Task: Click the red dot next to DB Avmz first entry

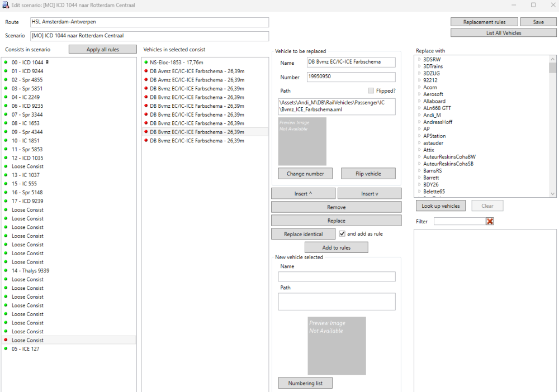Action: [x=146, y=71]
